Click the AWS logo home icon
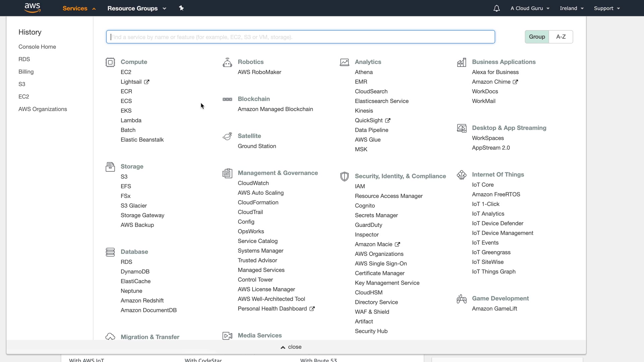 (x=33, y=8)
